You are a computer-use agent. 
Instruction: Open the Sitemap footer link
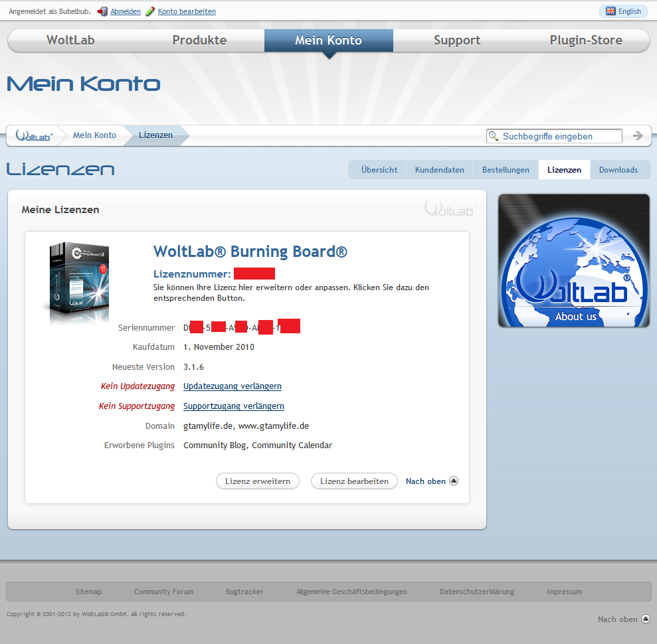pos(88,592)
